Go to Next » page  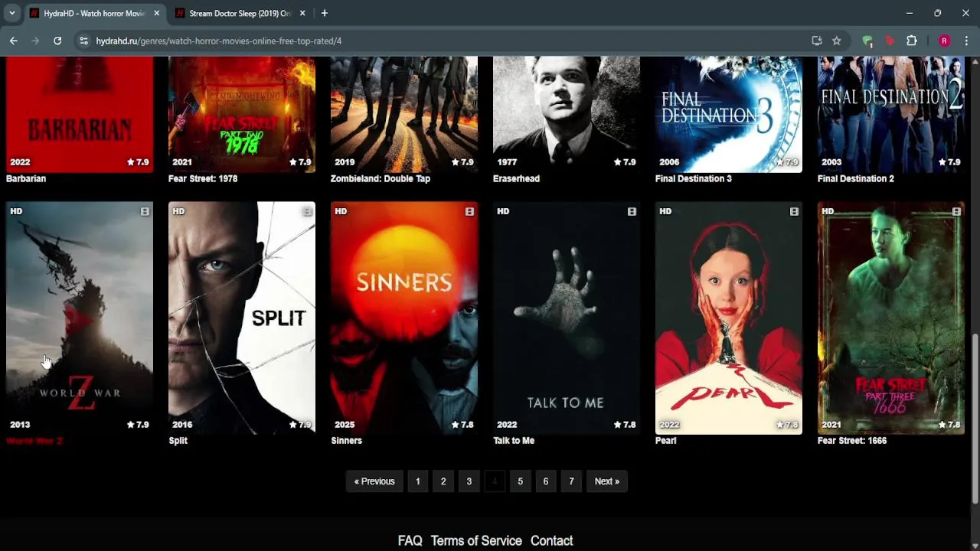pos(607,481)
